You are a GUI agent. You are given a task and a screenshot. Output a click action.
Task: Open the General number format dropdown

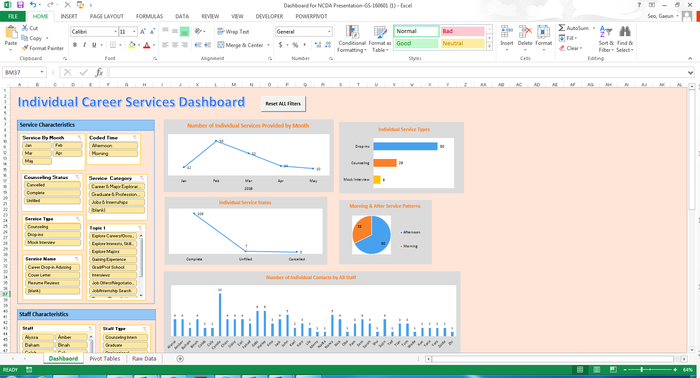[329, 32]
